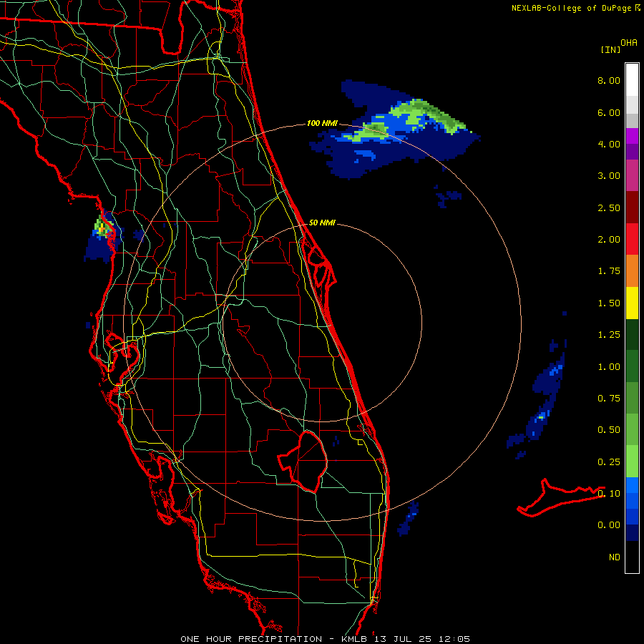
Task: Click the 100 NMI range ring label
Action: click(x=322, y=123)
